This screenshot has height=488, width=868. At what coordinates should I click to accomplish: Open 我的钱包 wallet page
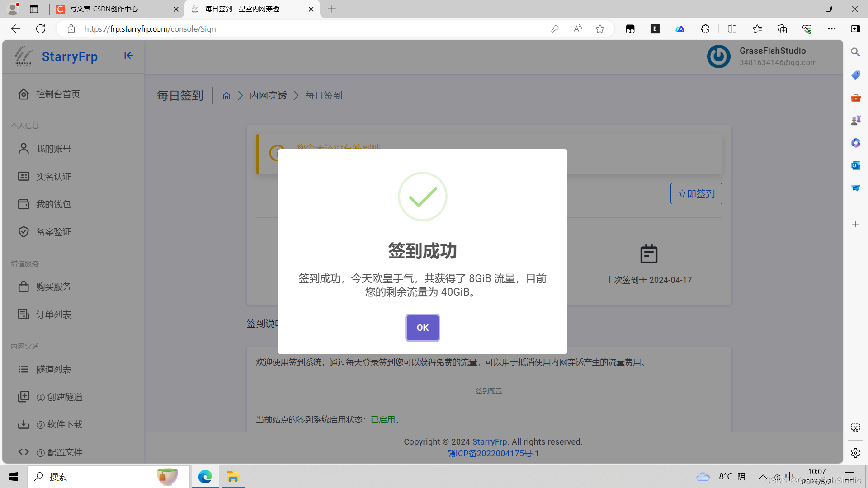click(x=53, y=204)
